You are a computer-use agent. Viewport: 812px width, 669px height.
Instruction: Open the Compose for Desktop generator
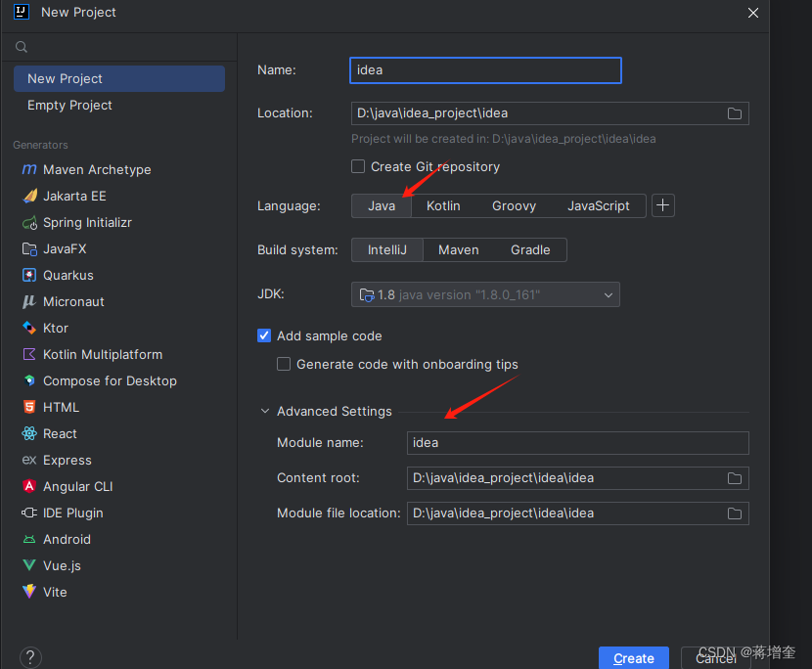(110, 380)
